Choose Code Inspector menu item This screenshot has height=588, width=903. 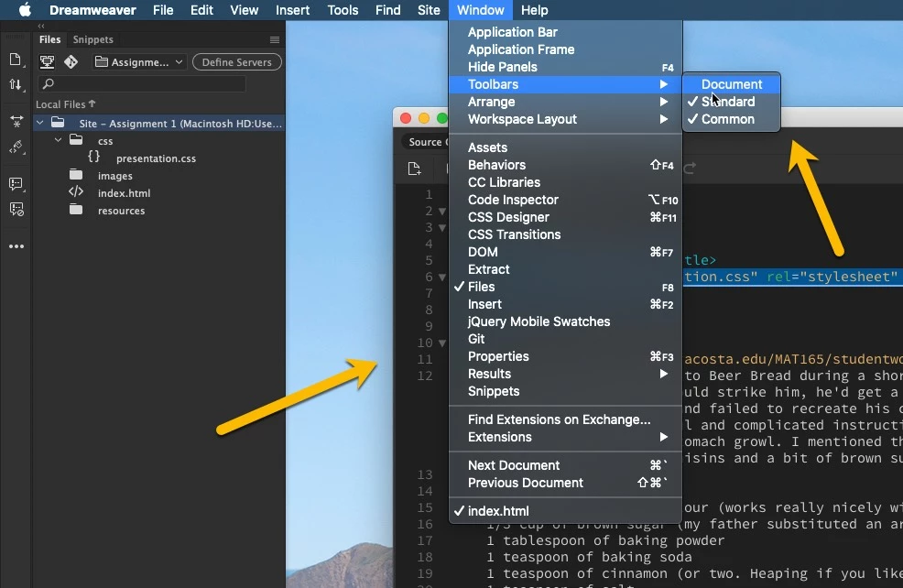pos(565,200)
